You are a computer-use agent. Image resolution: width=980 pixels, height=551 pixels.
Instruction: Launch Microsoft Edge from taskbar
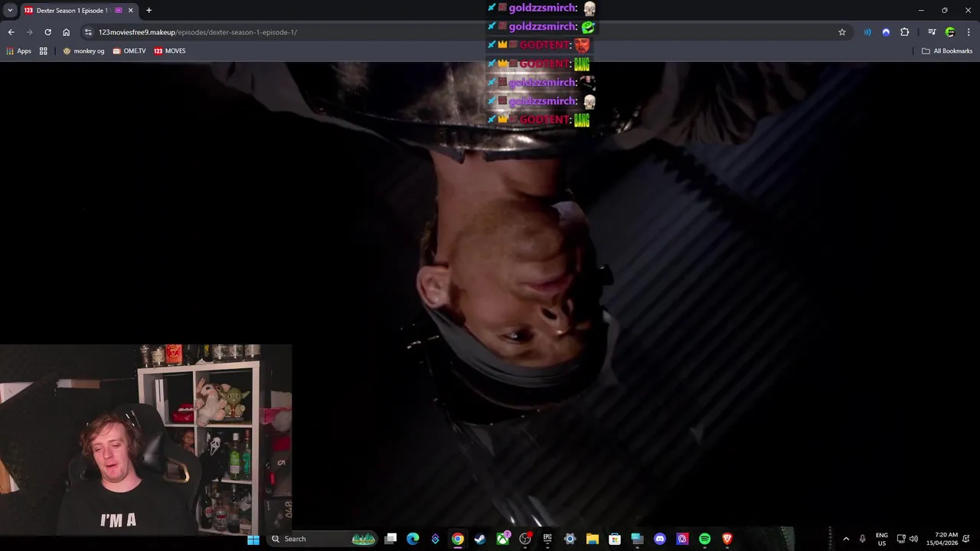click(413, 539)
